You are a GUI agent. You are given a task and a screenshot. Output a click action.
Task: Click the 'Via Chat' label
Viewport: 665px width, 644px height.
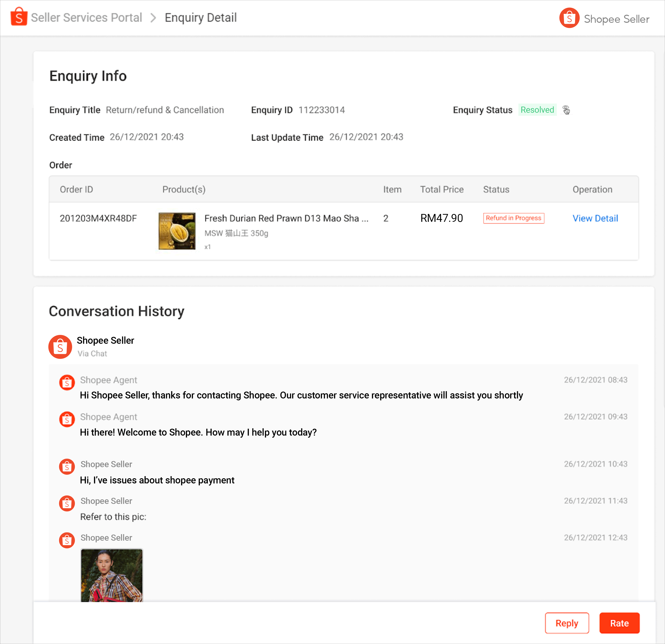tap(92, 353)
